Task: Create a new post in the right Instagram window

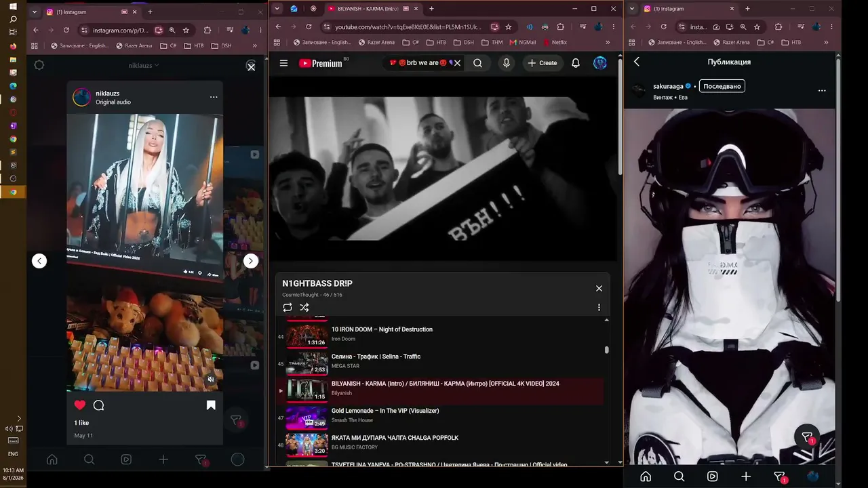Action: tap(746, 476)
